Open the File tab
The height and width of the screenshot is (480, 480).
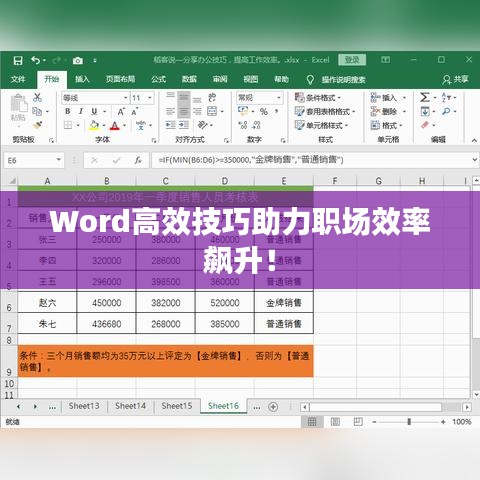pyautogui.click(x=18, y=79)
